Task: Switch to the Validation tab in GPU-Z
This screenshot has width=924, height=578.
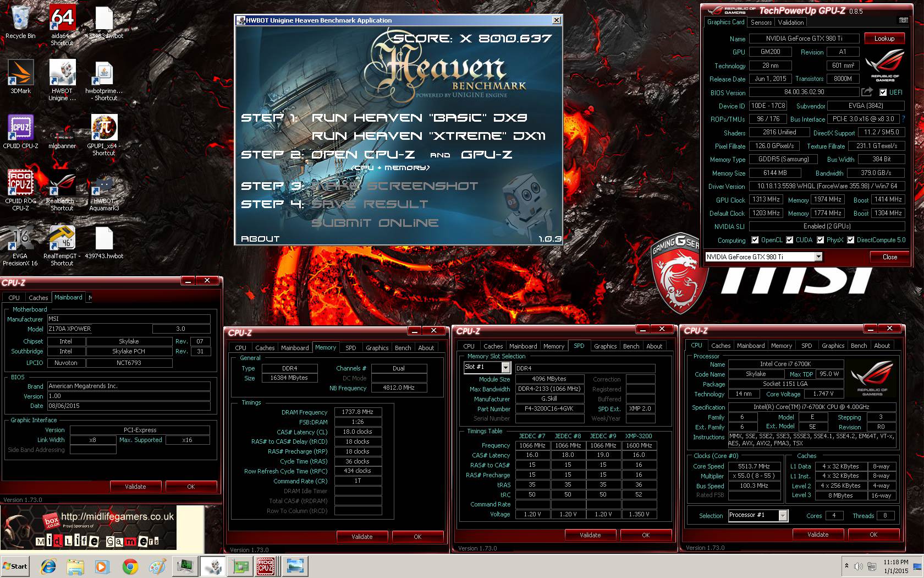Action: coord(791,23)
